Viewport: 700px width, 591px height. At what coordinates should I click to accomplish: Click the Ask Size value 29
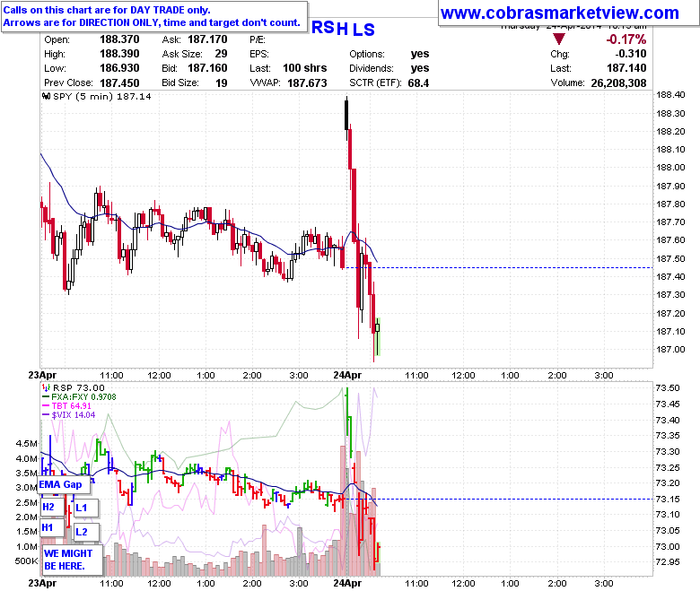[x=221, y=54]
